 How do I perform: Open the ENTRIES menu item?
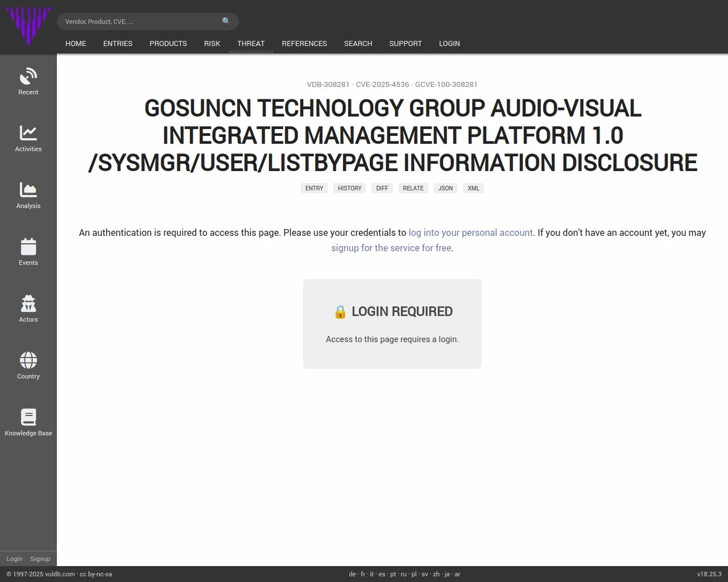(118, 43)
